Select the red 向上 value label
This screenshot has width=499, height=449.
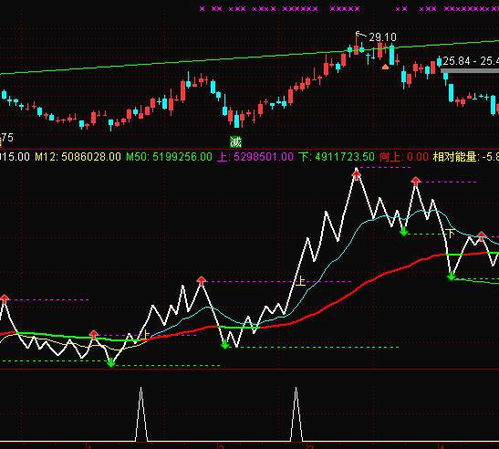click(x=404, y=157)
